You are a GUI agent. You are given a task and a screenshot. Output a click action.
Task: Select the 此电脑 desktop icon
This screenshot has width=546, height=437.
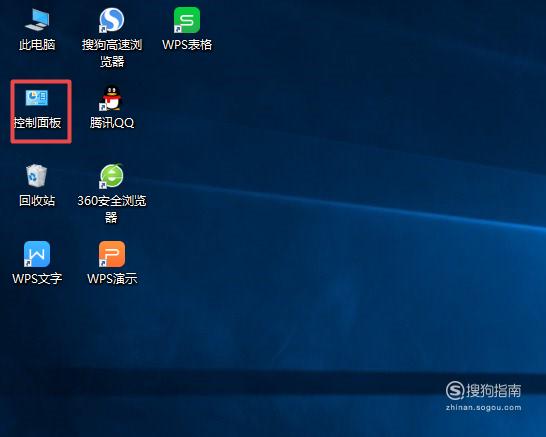click(37, 20)
